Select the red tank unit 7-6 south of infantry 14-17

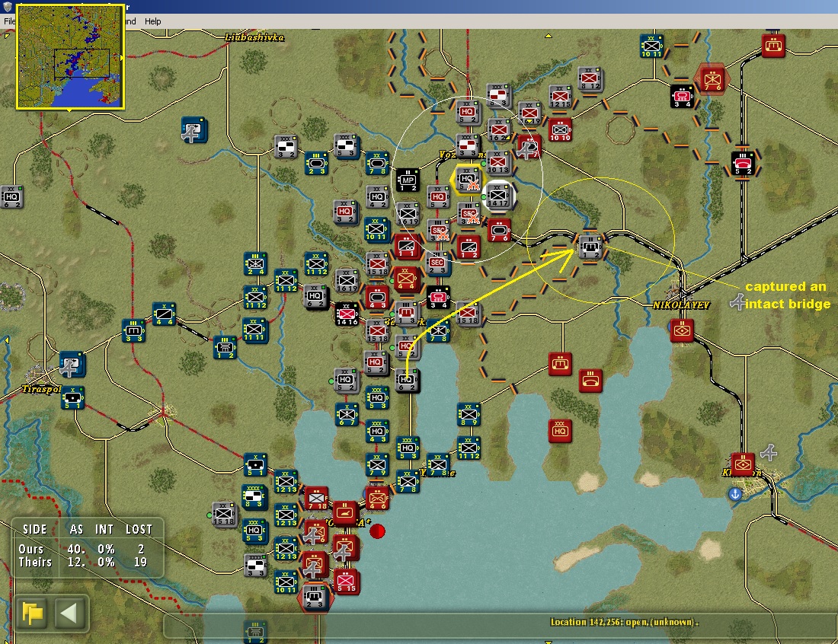pyautogui.click(x=499, y=230)
